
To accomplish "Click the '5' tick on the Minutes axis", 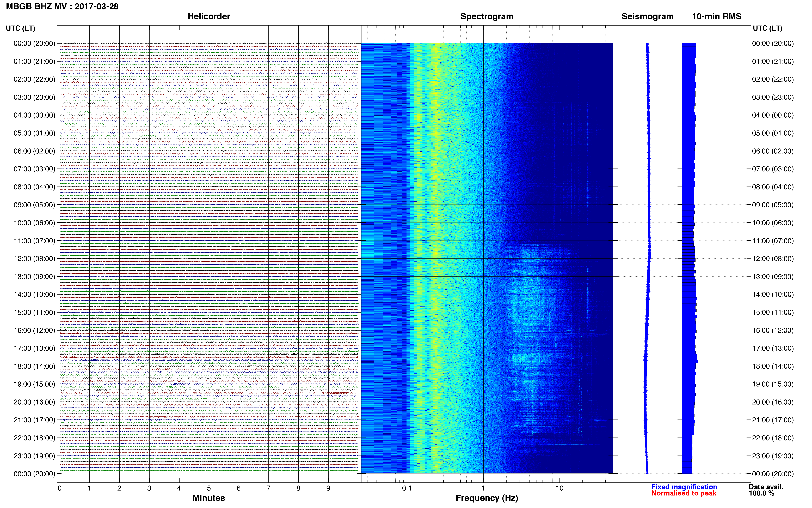I will 209,488.
